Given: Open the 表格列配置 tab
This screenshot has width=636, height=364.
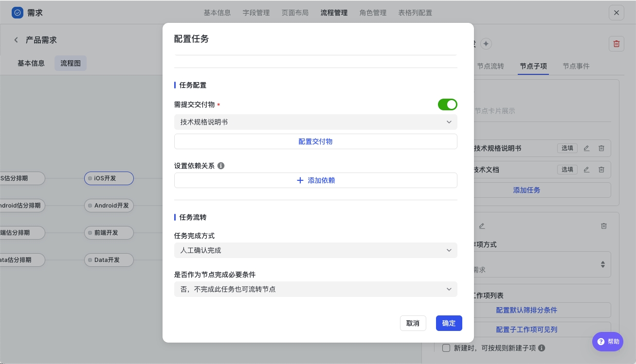Looking at the screenshot, I should pos(415,13).
